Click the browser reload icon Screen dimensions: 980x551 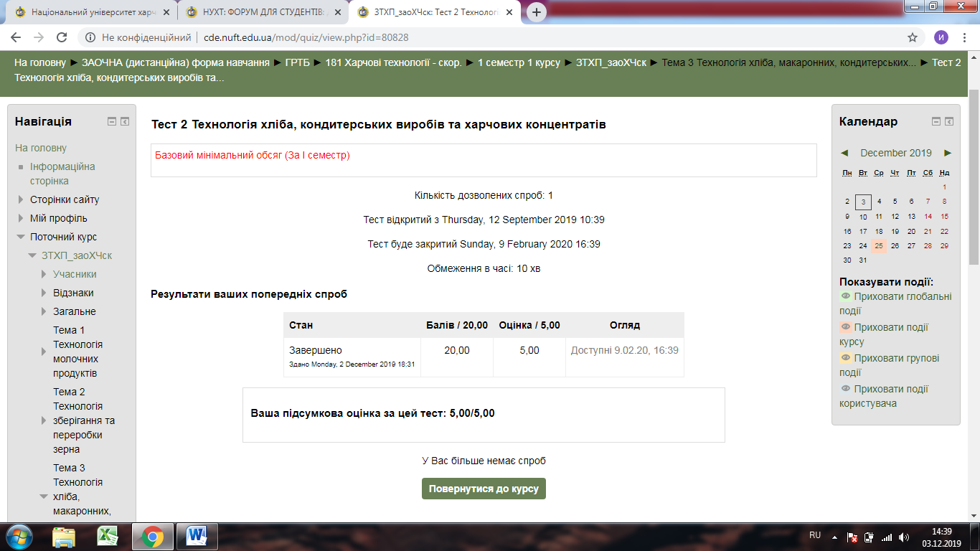[62, 37]
